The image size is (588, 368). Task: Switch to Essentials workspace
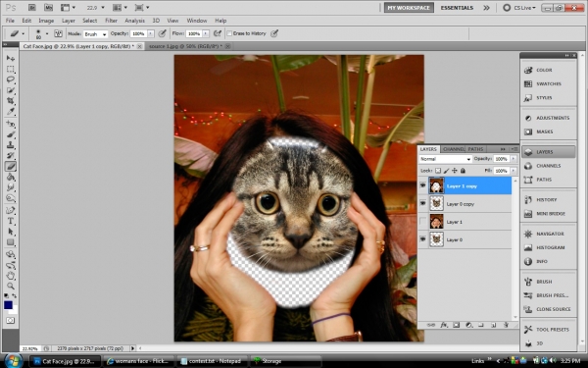[x=457, y=8]
